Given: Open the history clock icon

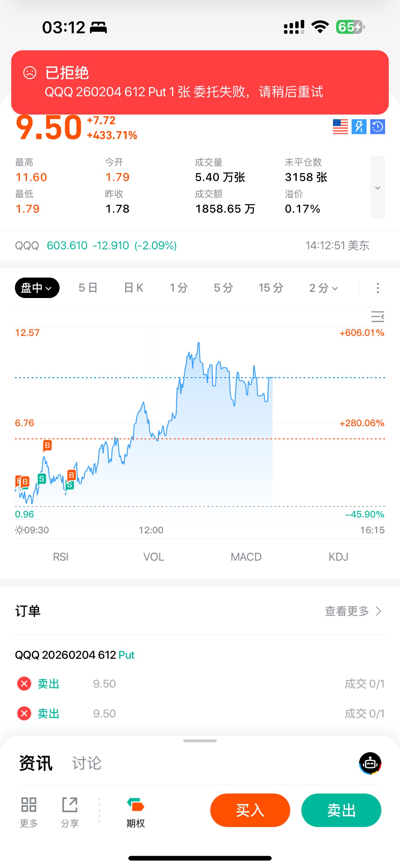Looking at the screenshot, I should pos(377,127).
